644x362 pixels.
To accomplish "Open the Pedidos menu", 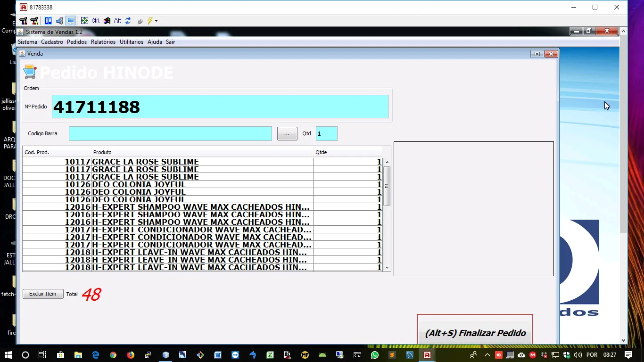I will [x=77, y=42].
